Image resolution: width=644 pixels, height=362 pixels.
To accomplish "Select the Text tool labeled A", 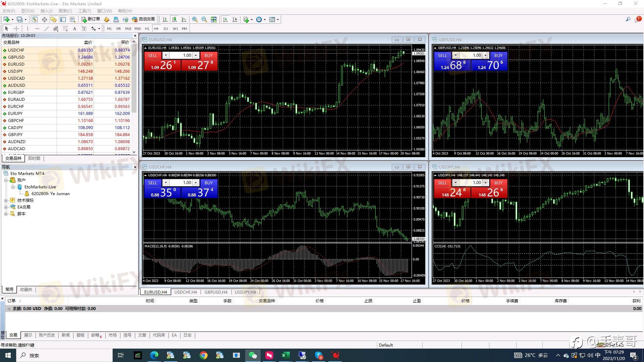I will coord(74,28).
